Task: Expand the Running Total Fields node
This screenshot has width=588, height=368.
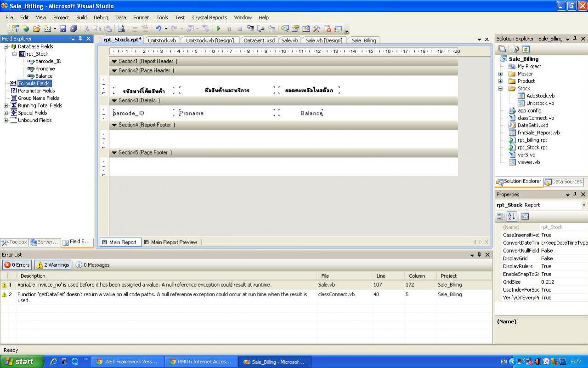Action: 6,105
